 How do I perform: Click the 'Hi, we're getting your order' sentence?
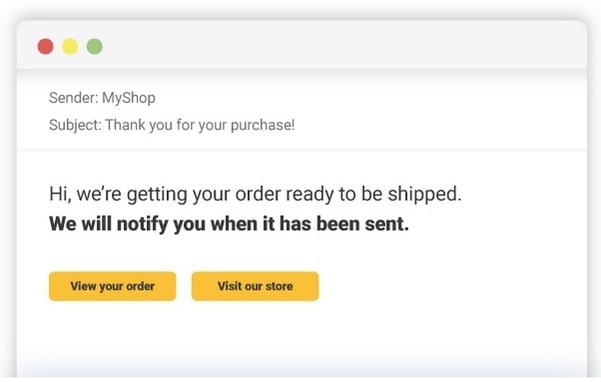[x=255, y=194]
